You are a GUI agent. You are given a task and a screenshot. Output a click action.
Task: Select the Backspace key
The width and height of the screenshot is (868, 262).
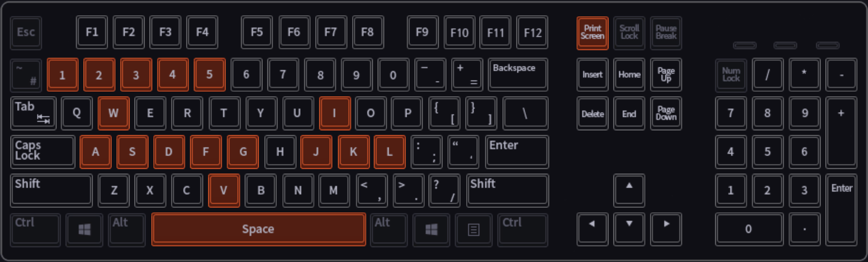[518, 74]
